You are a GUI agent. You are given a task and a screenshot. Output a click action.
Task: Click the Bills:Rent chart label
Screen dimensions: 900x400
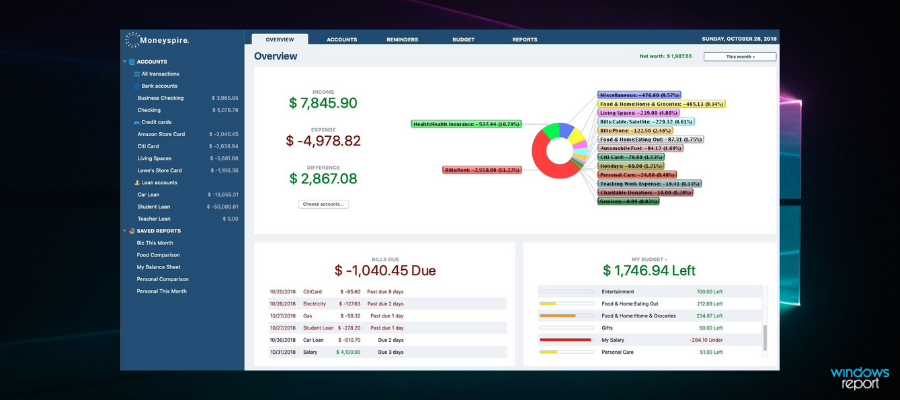pyautogui.click(x=482, y=170)
